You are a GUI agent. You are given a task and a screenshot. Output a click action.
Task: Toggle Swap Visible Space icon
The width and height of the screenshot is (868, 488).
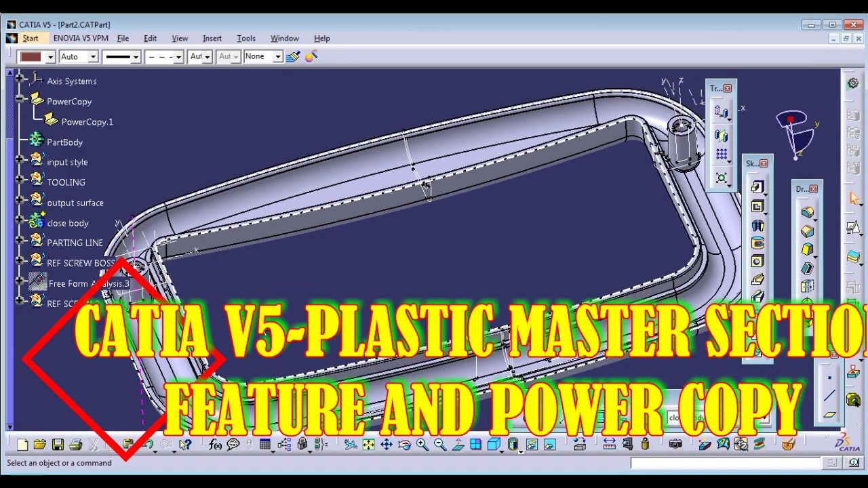[549, 445]
